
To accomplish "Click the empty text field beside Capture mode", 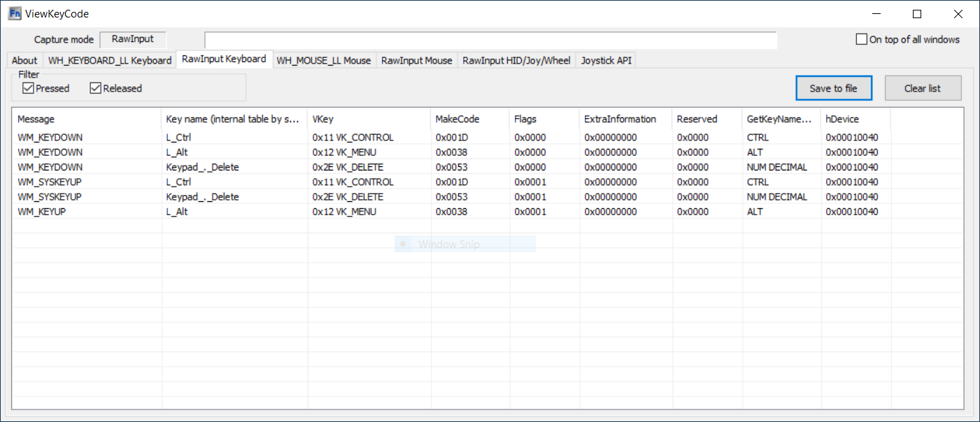I will 490,41.
